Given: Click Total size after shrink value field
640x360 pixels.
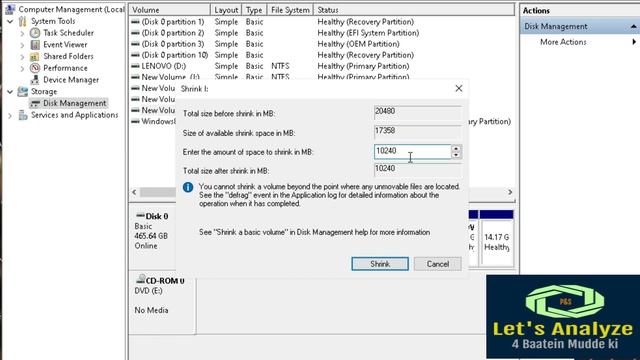Looking at the screenshot, I should coord(418,169).
